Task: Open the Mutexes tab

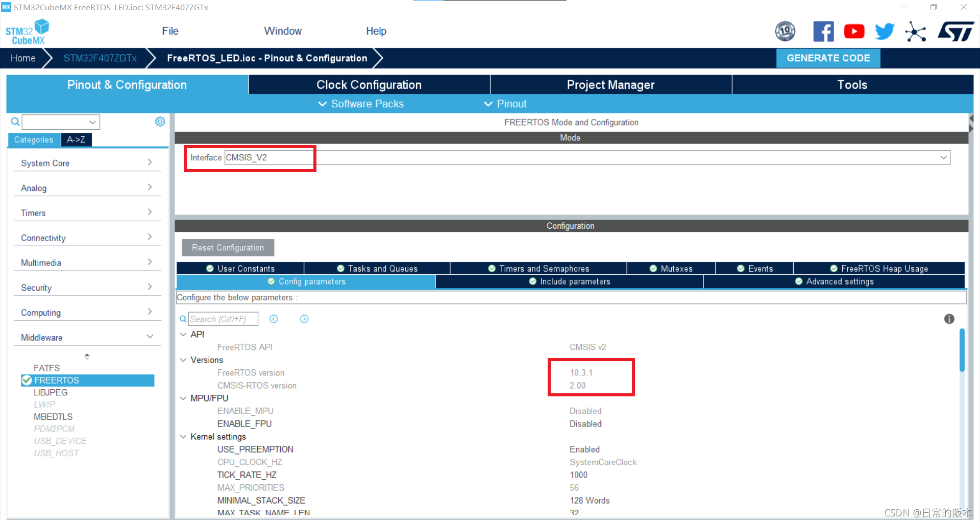Action: (x=671, y=269)
